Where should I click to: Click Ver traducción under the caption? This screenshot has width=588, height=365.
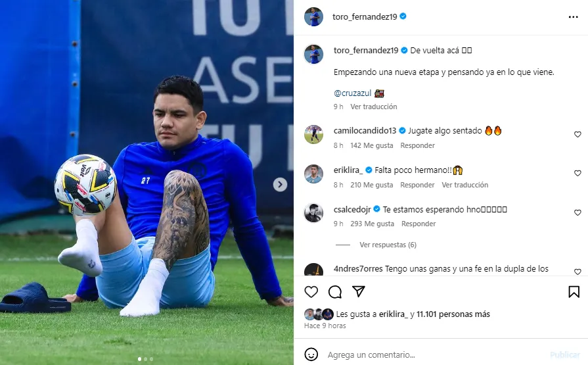[374, 107]
